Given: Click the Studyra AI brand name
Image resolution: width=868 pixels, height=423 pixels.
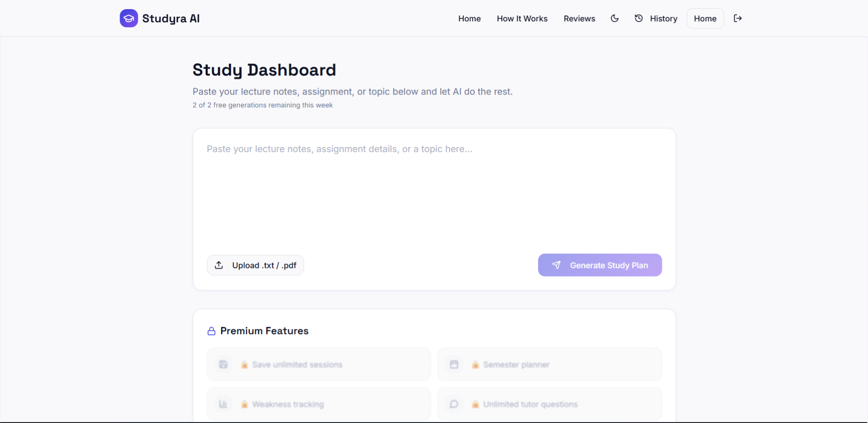Looking at the screenshot, I should coord(171,19).
